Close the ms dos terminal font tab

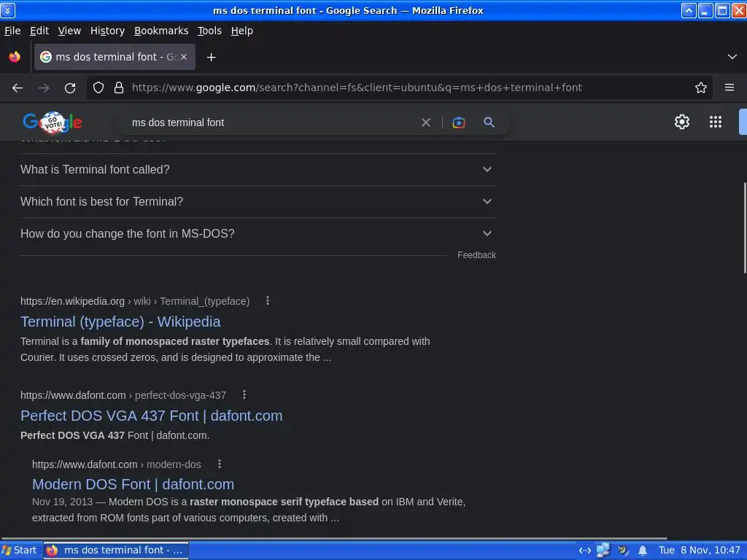point(184,57)
